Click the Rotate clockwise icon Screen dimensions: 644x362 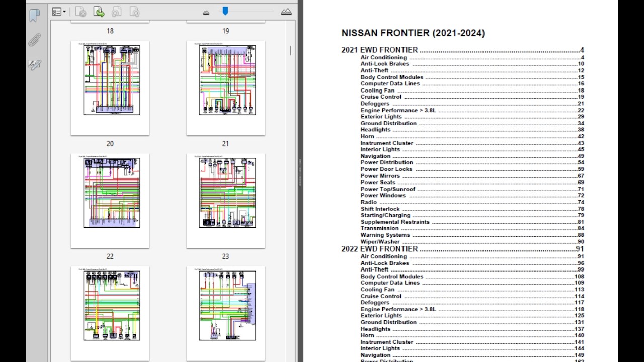134,12
